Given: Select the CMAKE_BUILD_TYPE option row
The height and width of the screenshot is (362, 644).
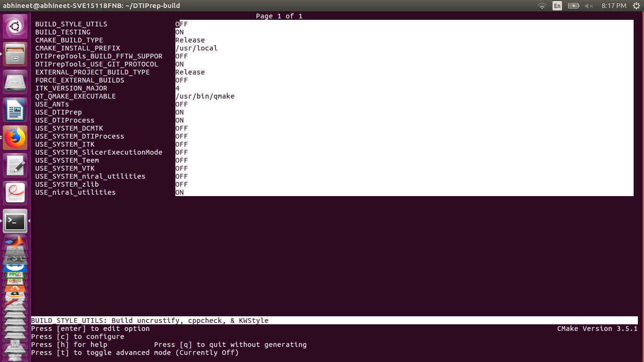Looking at the screenshot, I should click(69, 40).
